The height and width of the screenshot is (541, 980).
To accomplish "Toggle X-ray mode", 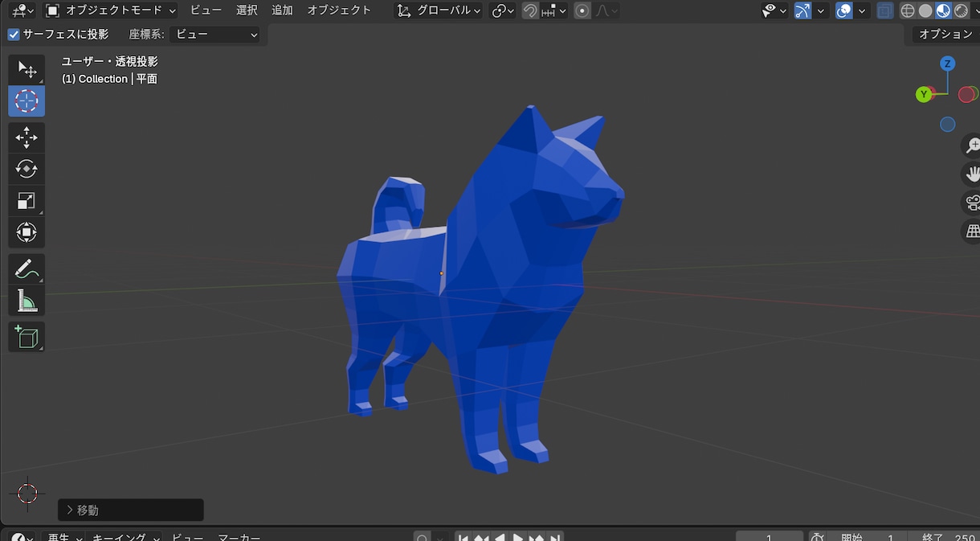I will coord(885,10).
